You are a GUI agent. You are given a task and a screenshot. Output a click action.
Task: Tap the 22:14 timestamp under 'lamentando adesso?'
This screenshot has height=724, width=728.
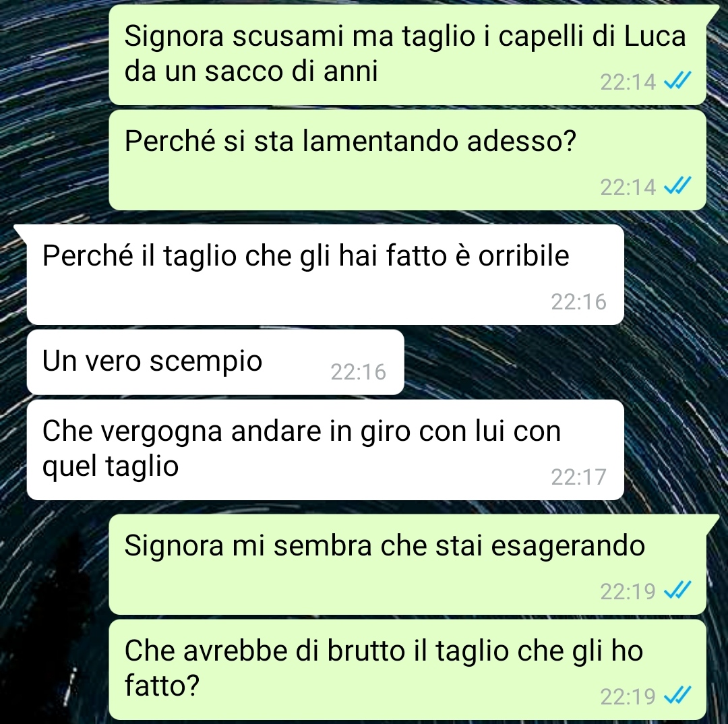coord(628,187)
